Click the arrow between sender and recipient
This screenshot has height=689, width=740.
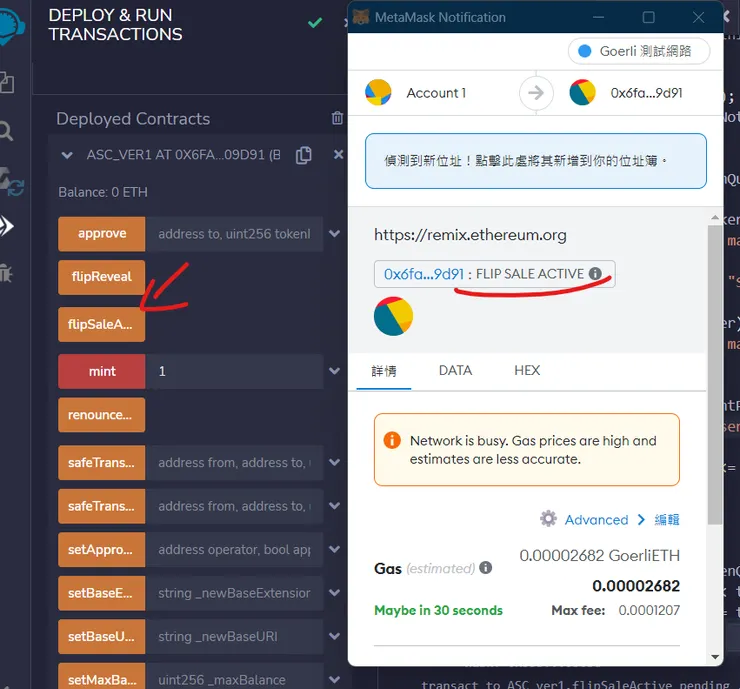click(536, 92)
